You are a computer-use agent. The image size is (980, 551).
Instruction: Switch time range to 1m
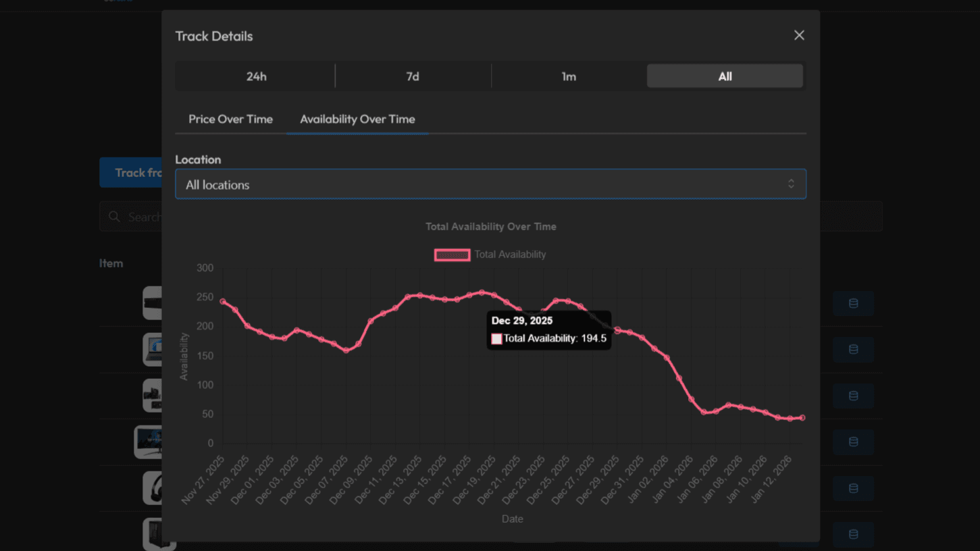(569, 76)
